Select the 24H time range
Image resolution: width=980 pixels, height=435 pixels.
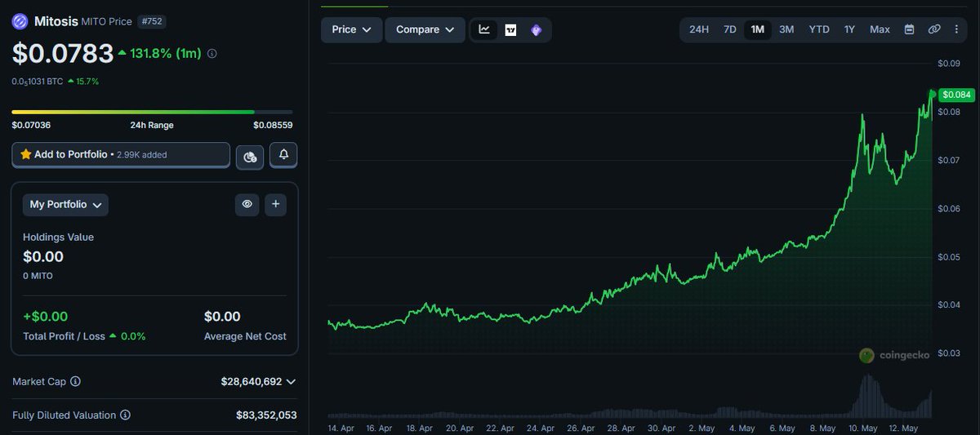click(x=699, y=29)
